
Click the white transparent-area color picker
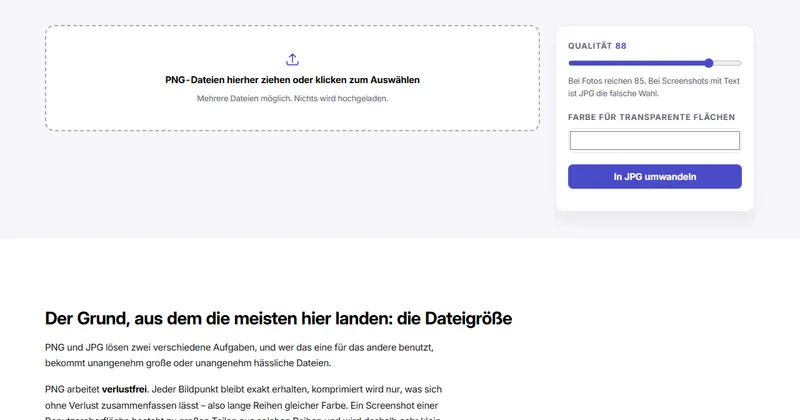[655, 141]
